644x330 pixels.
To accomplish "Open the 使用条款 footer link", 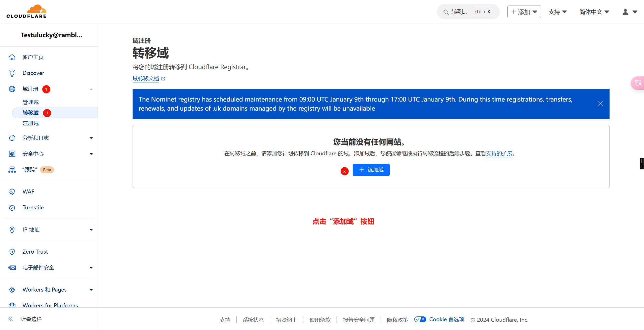I will (x=320, y=320).
